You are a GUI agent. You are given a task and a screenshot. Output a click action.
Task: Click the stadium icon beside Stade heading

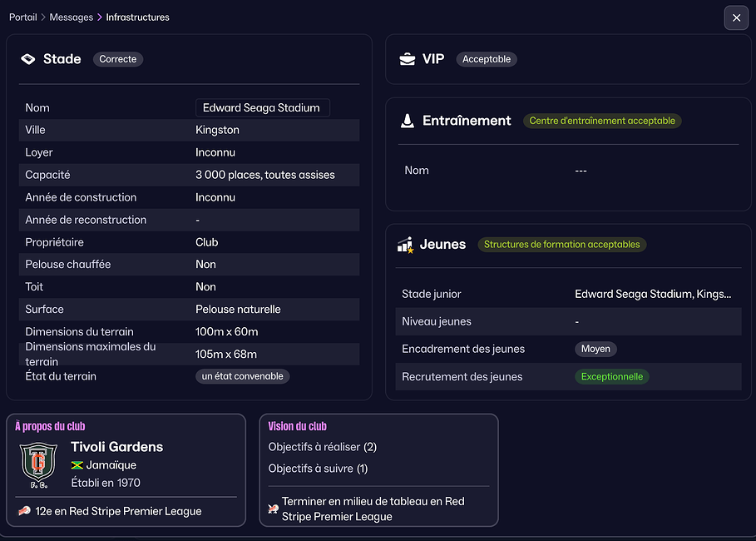point(28,59)
